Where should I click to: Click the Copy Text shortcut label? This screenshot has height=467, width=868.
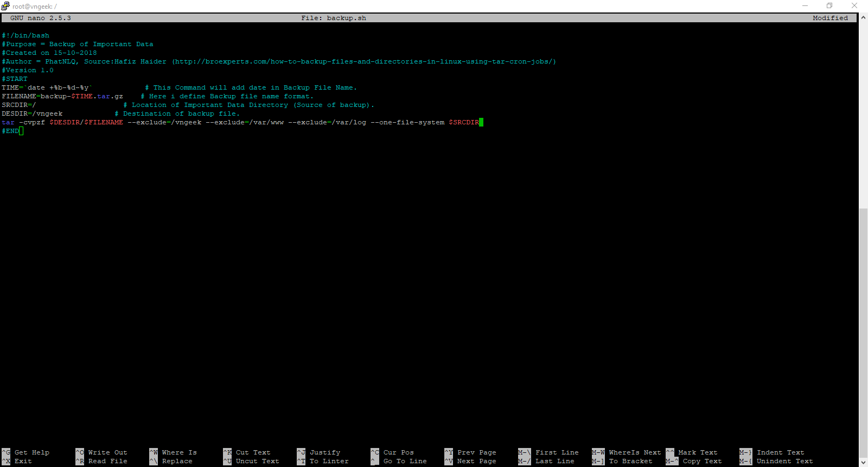703,461
